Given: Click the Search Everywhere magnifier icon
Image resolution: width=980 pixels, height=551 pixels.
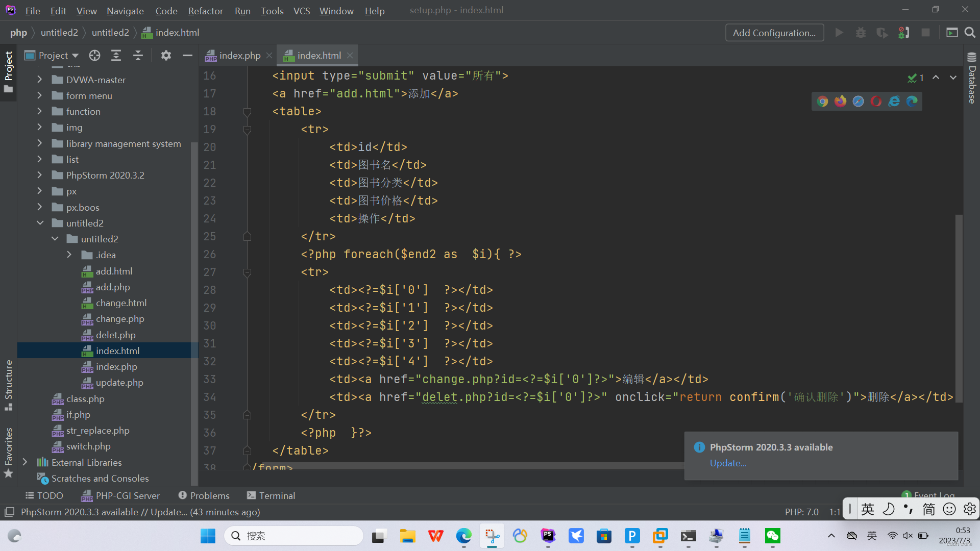Looking at the screenshot, I should tap(970, 33).
